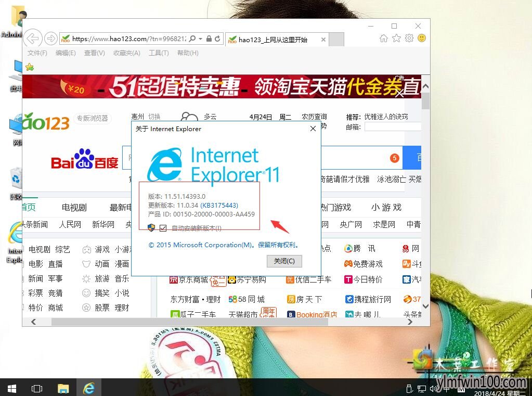Click the Internet Explorer taskbar icon
Screen dimensions: 532x396
pyautogui.click(x=89, y=388)
